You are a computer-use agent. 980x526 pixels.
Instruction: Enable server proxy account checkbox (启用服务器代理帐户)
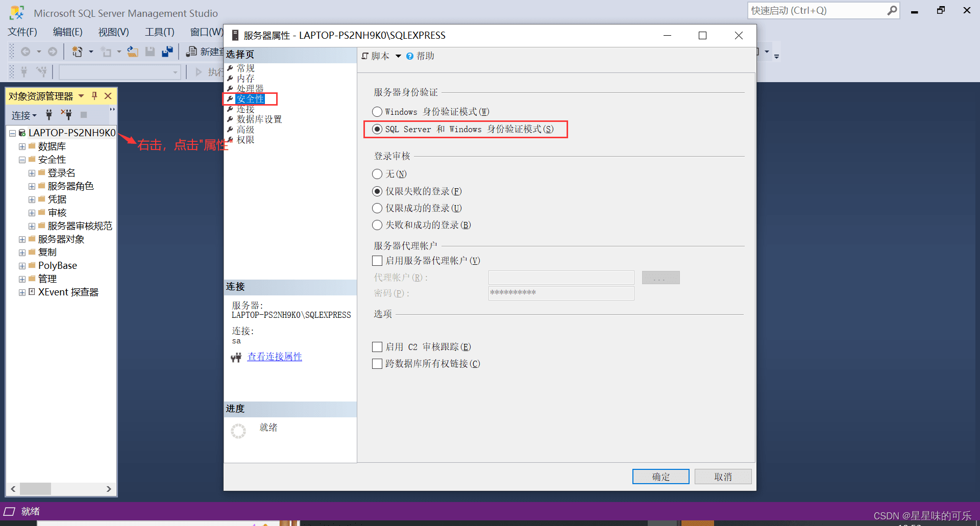(377, 261)
